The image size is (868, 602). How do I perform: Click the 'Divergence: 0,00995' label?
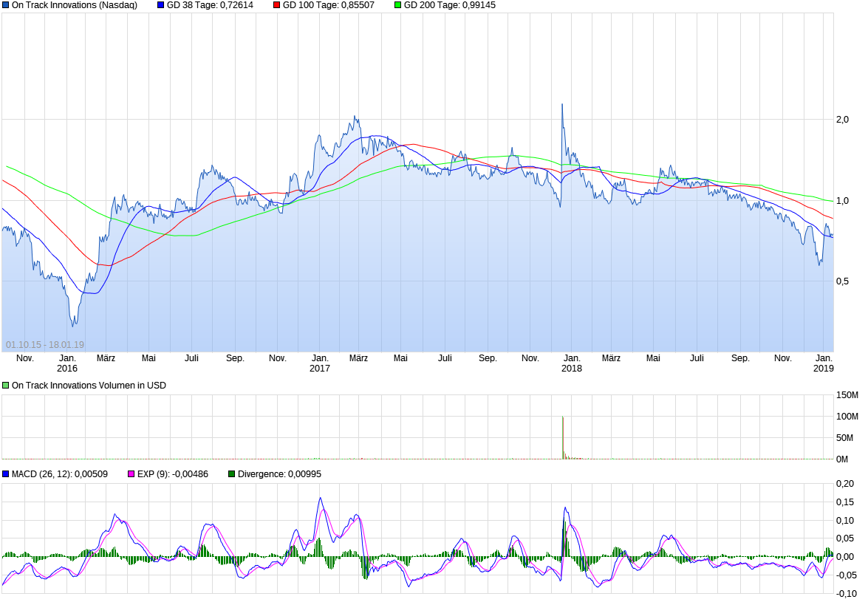(279, 474)
